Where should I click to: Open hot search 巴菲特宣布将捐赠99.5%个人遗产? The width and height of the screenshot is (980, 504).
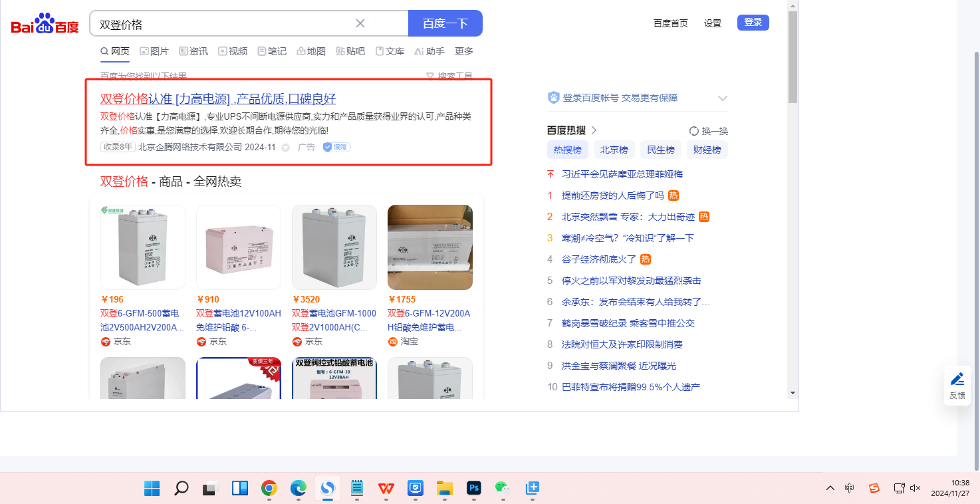point(631,387)
